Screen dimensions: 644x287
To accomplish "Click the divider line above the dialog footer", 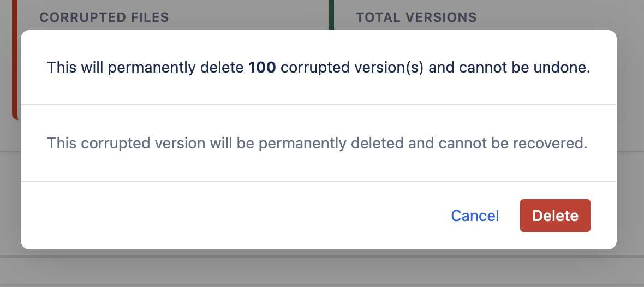I will tap(319, 181).
